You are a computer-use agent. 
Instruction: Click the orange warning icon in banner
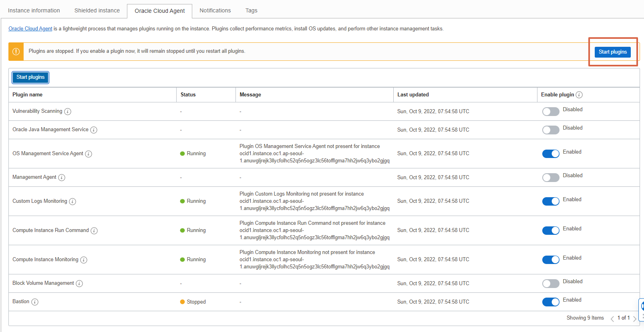(16, 52)
